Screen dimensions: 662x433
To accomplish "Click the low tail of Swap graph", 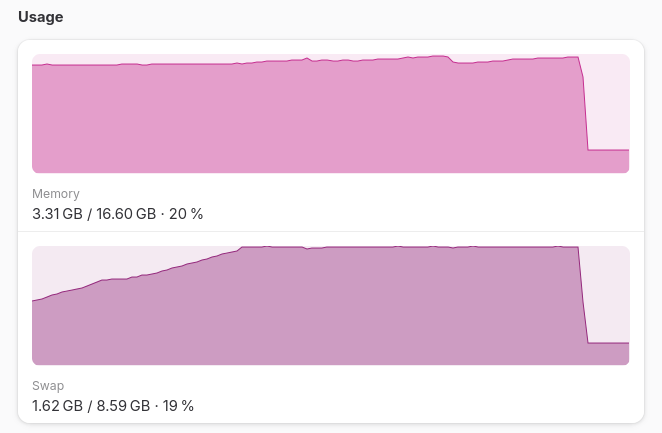I will pos(608,354).
